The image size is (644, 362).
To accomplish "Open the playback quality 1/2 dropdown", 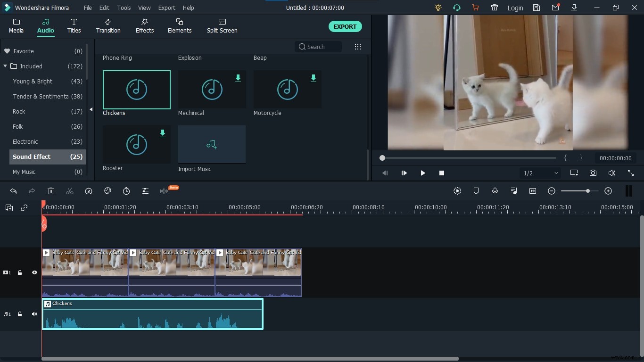I will click(540, 173).
